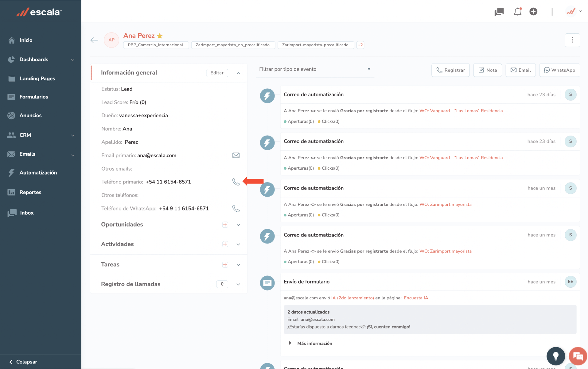Click the PBP_Comercio_Internacional tag
Viewport: 588px width, 369px height.
tap(156, 45)
